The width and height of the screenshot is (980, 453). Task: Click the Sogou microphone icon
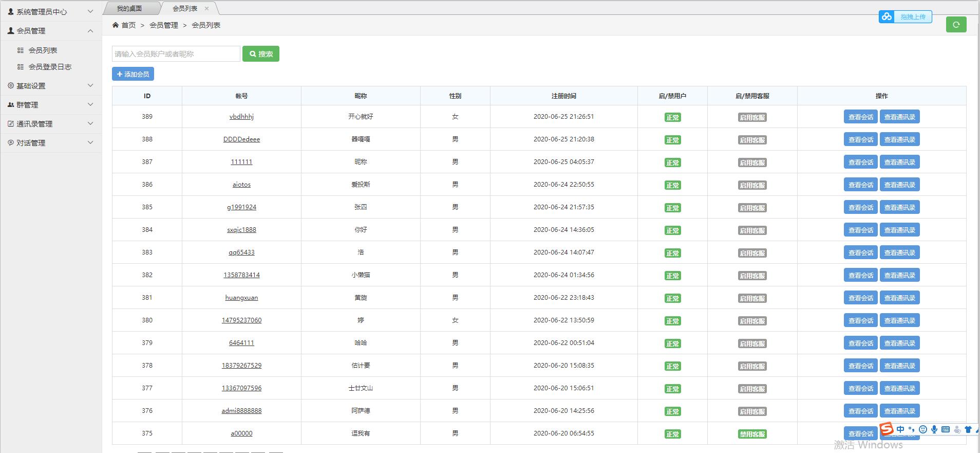click(x=934, y=429)
